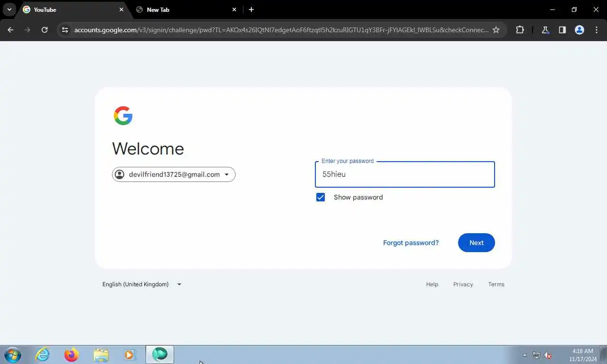Open Chrome Labs flask icon
The width and height of the screenshot is (607, 364).
point(545,30)
